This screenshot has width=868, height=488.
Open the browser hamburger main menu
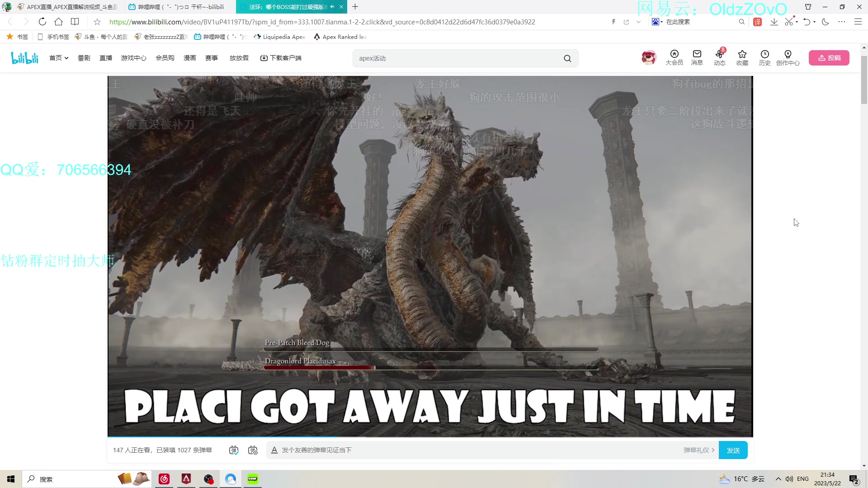pyautogui.click(x=858, y=22)
